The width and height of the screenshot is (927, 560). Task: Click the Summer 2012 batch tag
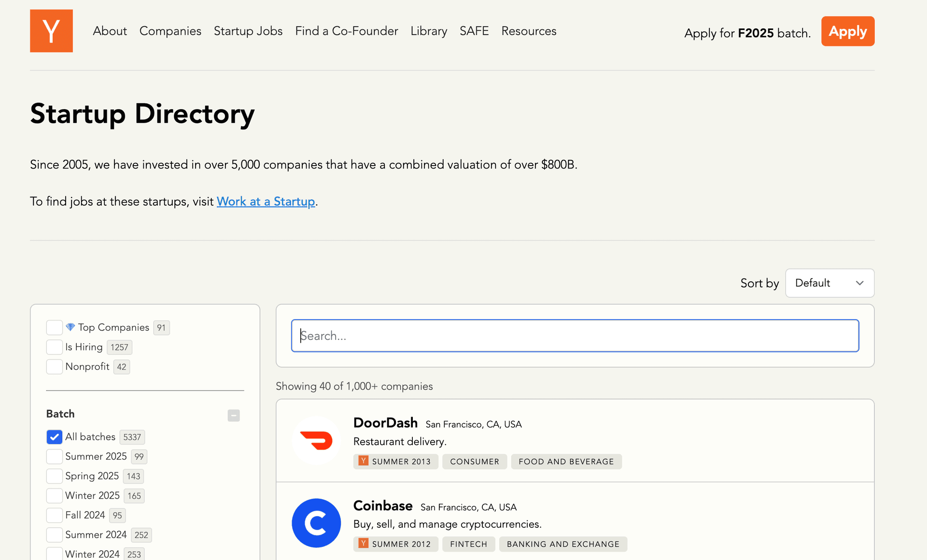click(x=395, y=544)
